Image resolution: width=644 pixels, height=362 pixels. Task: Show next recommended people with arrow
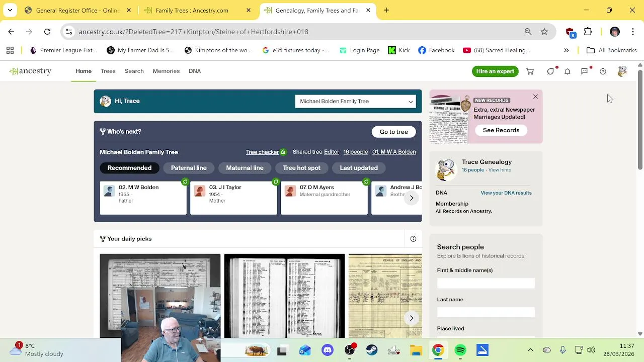[x=412, y=198]
